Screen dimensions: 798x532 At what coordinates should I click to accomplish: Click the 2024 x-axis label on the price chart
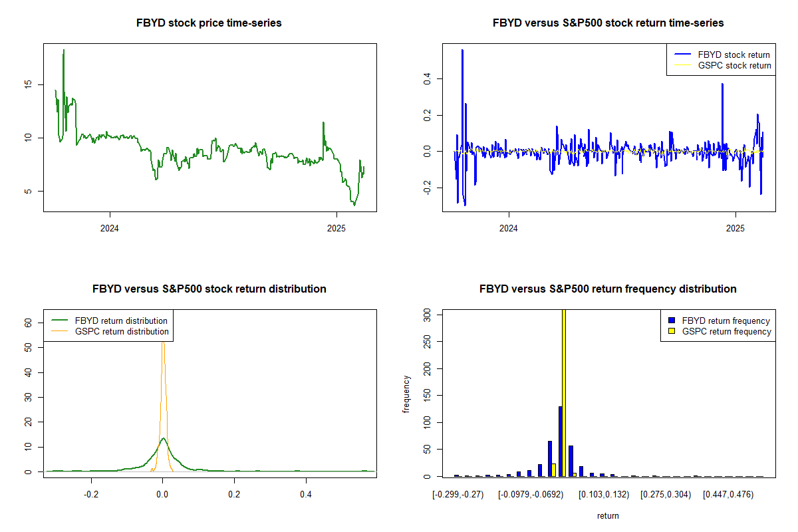(x=109, y=228)
